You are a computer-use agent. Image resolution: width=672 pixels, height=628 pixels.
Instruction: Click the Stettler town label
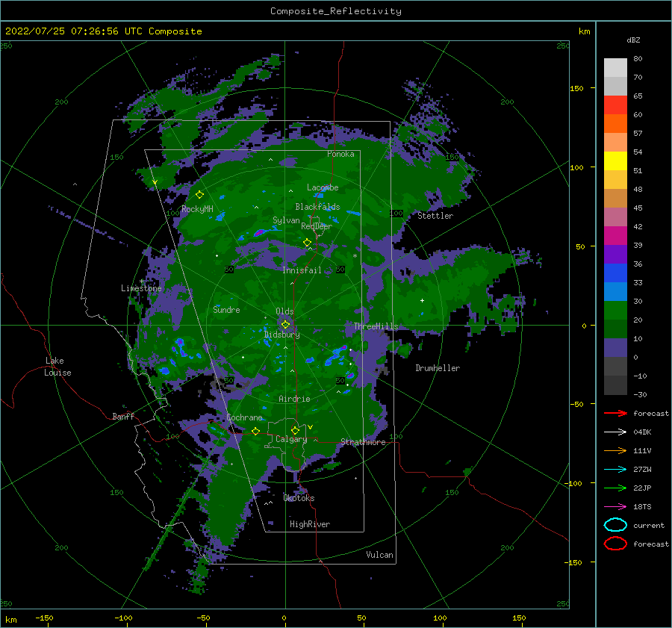(435, 216)
